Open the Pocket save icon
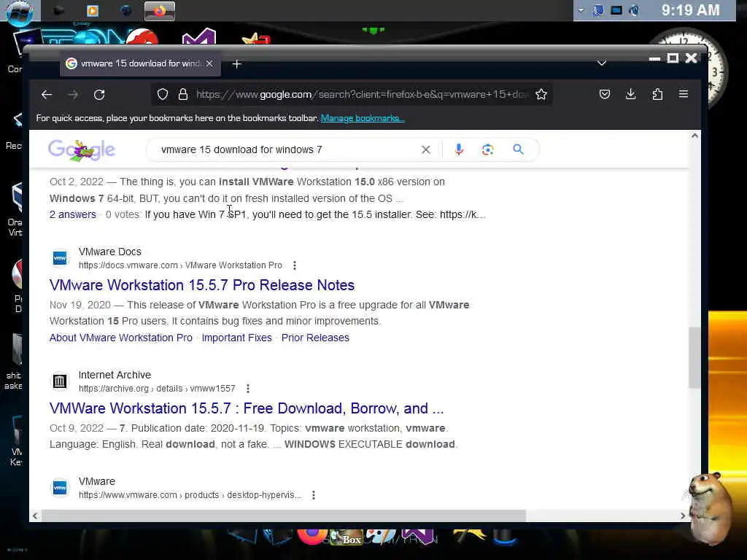Screen dimensions: 747x560 click(605, 94)
